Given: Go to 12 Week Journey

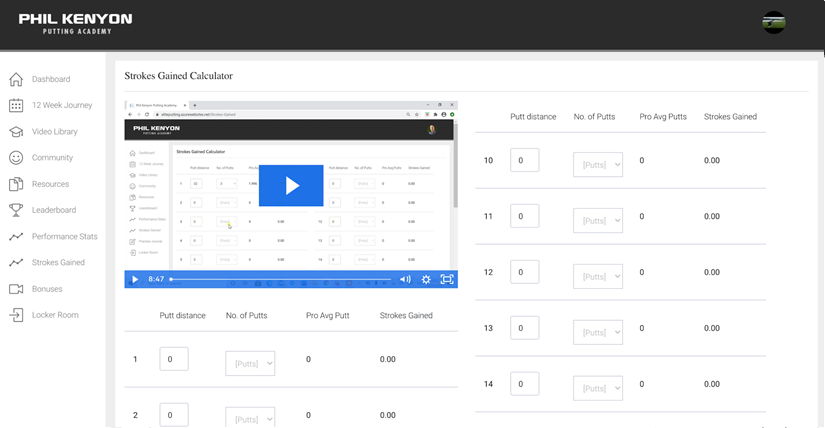Looking at the screenshot, I should coord(62,105).
